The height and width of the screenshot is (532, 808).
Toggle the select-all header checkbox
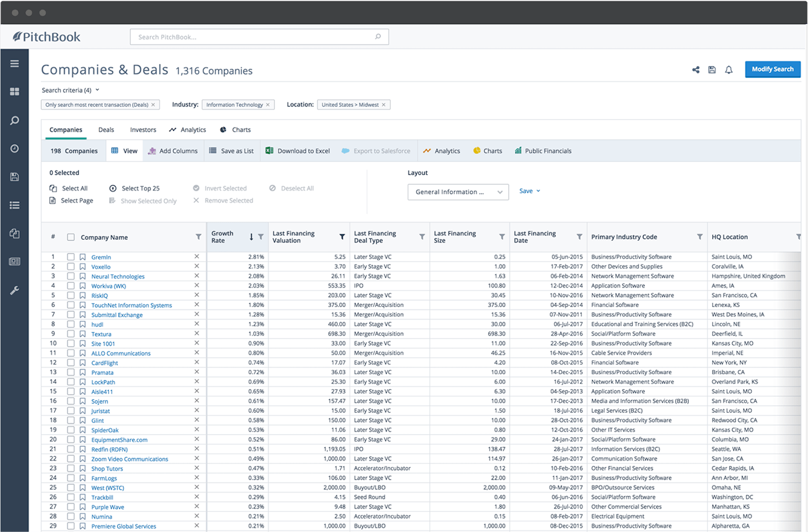pyautogui.click(x=71, y=237)
